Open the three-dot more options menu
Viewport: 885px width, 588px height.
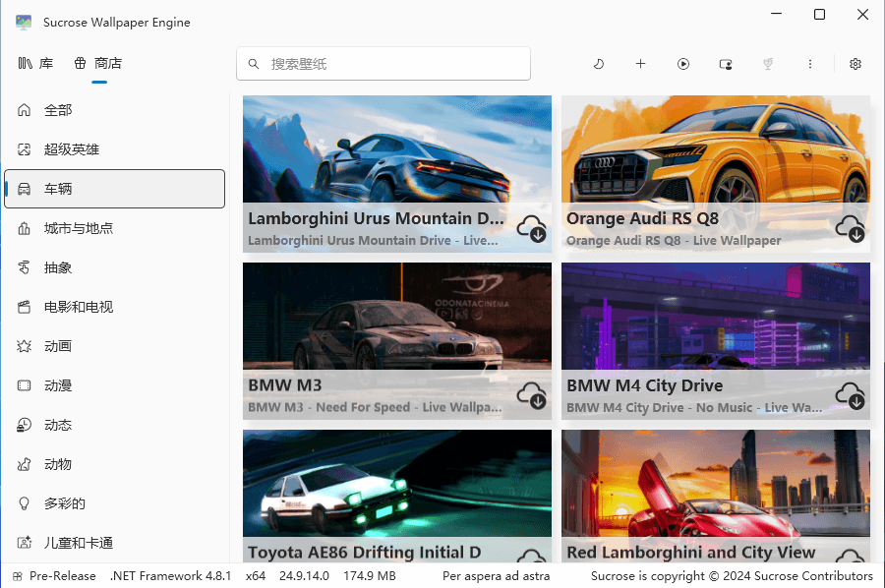(810, 64)
